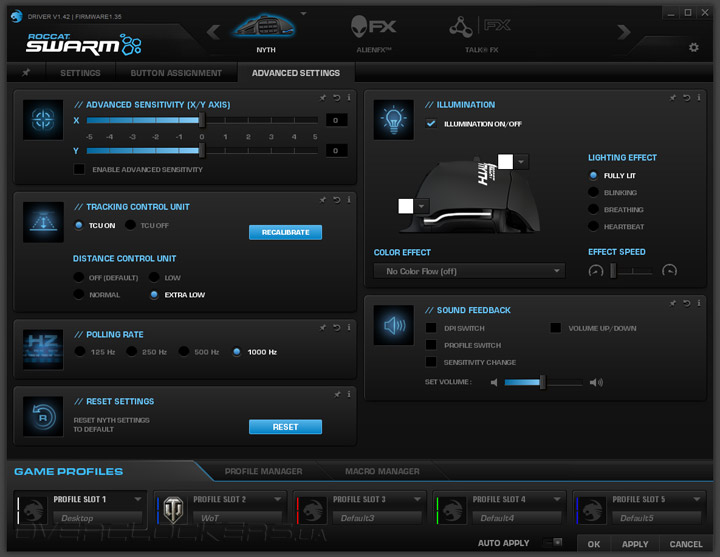Choose 125 Hz polling rate
Screen dimensions: 720x557
(80, 352)
